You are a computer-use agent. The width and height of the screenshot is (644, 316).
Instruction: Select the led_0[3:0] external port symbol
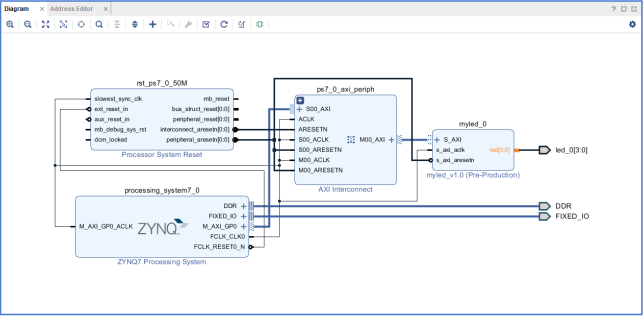545,150
